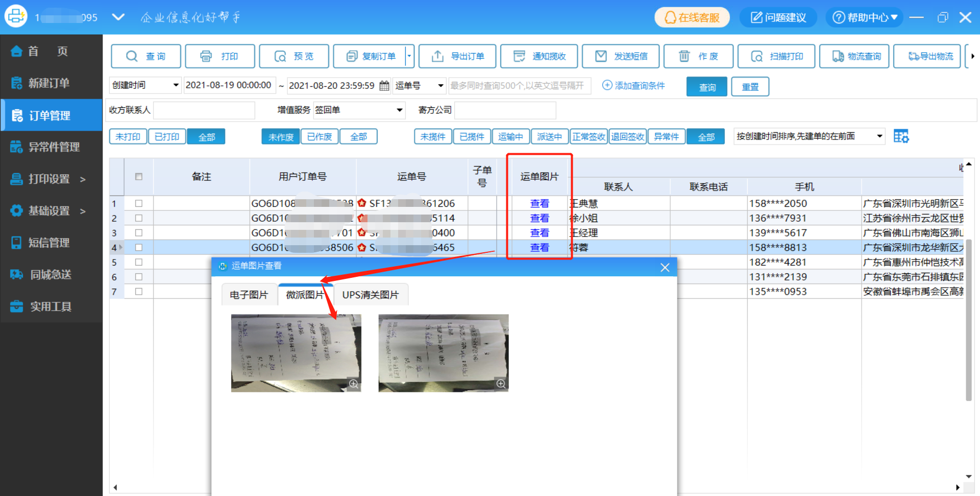Viewport: 980px width, 496px height.
Task: Select the 已打印 filter
Action: click(167, 137)
